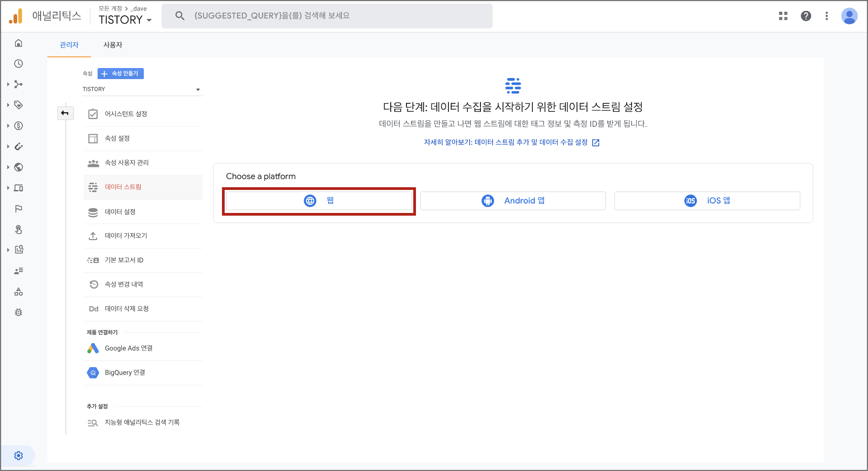Open the DebugView bug icon
This screenshot has height=471, width=868.
pyautogui.click(x=18, y=312)
